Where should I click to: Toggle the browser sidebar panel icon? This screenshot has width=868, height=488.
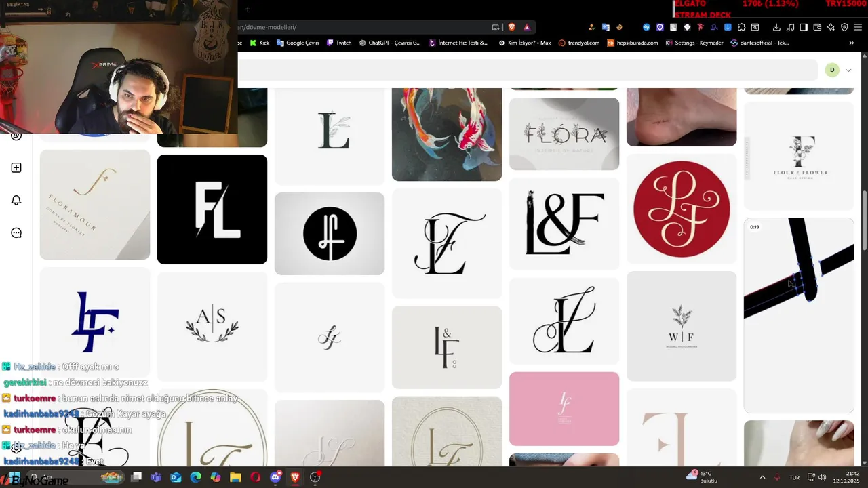[x=804, y=27]
